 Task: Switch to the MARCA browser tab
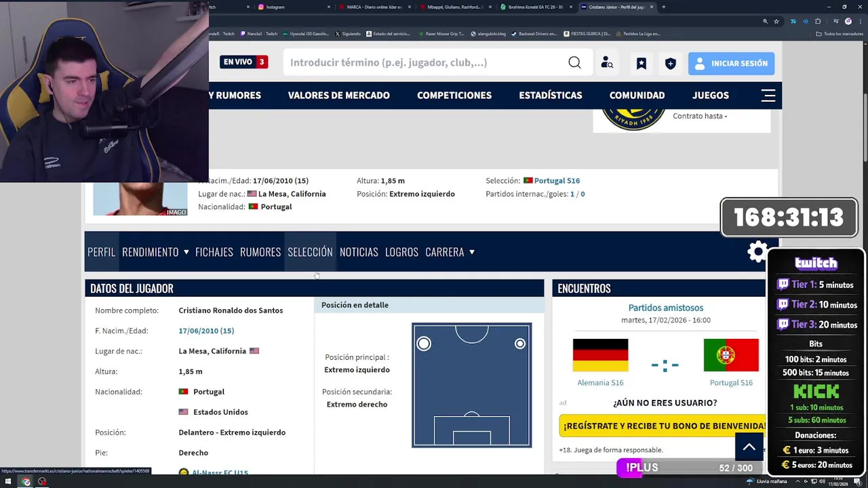click(x=374, y=7)
